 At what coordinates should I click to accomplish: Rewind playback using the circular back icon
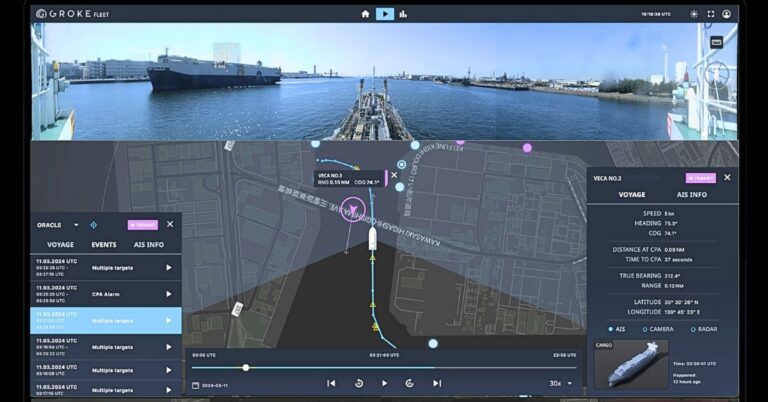click(358, 383)
